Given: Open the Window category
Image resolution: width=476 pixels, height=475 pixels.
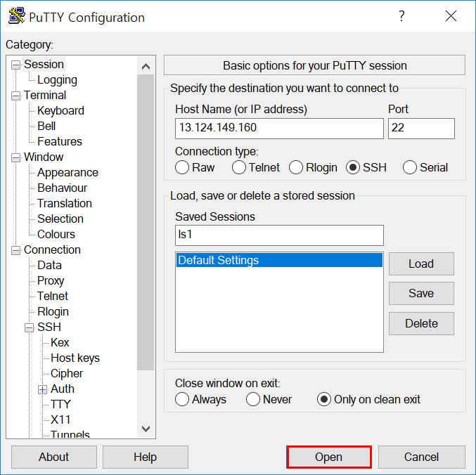Looking at the screenshot, I should coord(44,157).
